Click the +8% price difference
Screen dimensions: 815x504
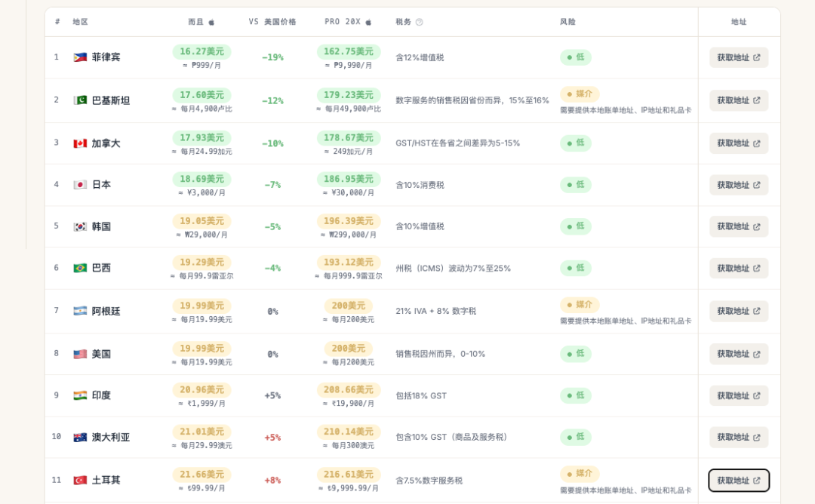tap(272, 481)
